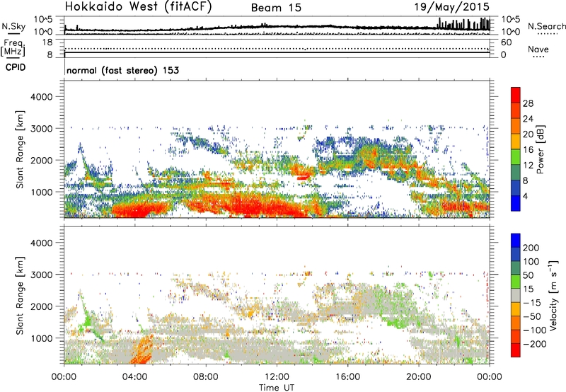The width and height of the screenshot is (566, 392).
Task: Select the 'Velocity [m s-1]' colorbar title
Action: coord(553,296)
